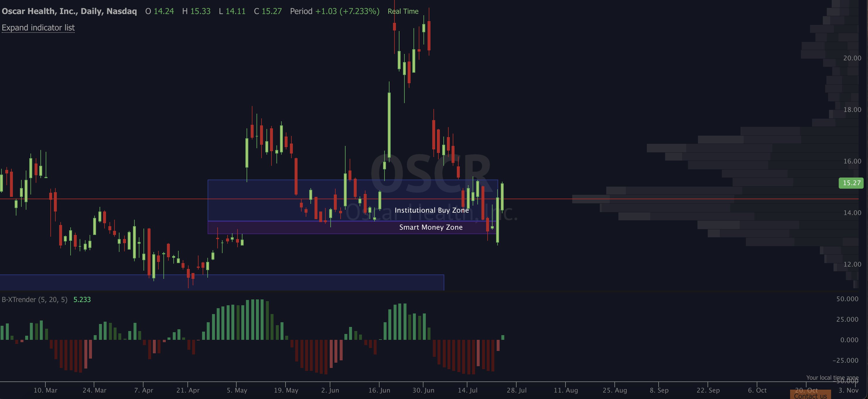The width and height of the screenshot is (868, 399).
Task: Select the 'Smart Money Zone' label
Action: (x=431, y=227)
